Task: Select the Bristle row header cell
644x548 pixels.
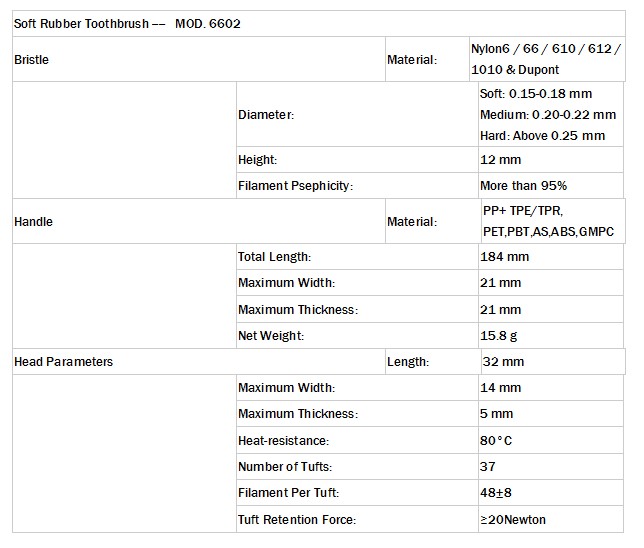Action: (32, 60)
